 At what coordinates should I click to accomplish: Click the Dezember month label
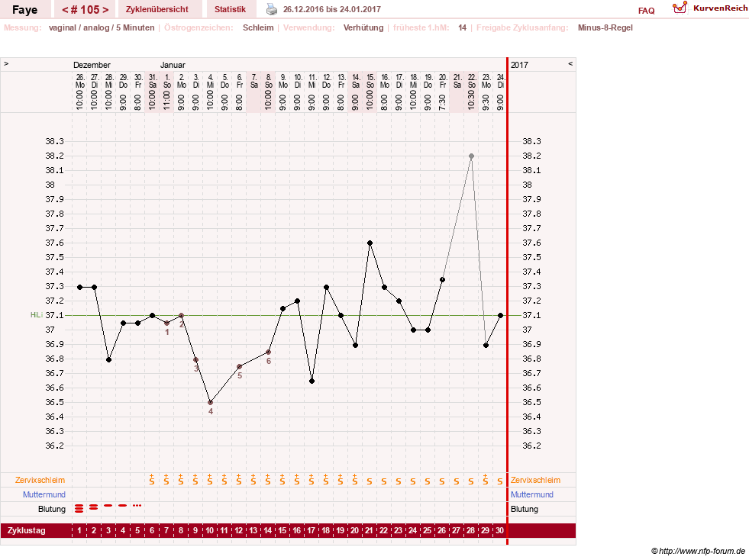[92, 65]
